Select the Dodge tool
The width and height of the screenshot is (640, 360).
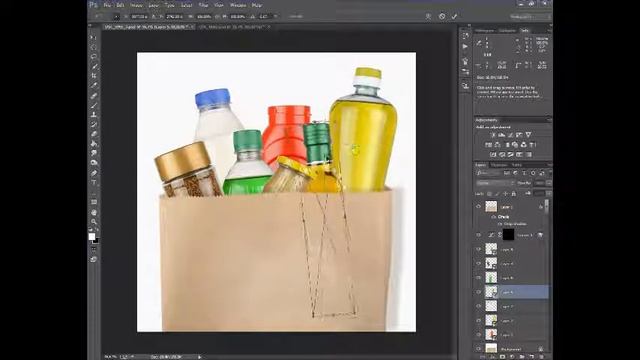click(94, 162)
